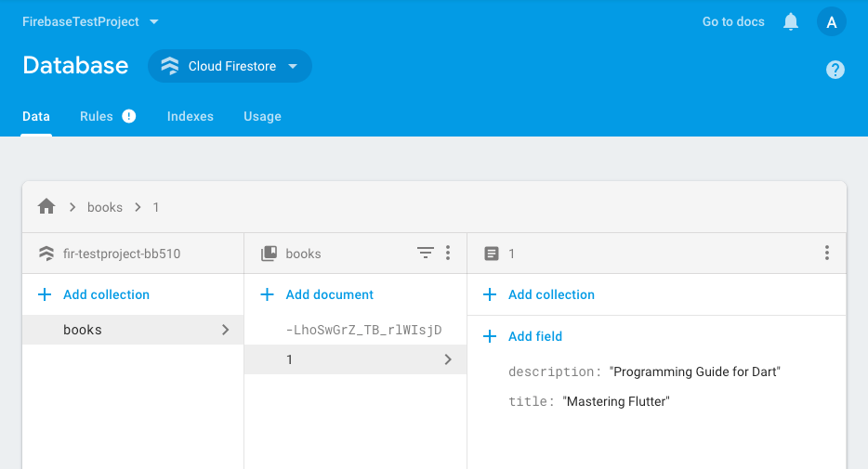Click plus icon for document's Add collection

pos(490,294)
